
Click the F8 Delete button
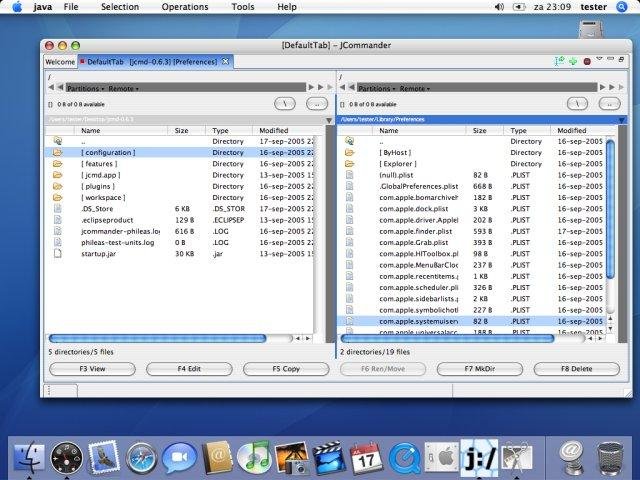tap(576, 369)
